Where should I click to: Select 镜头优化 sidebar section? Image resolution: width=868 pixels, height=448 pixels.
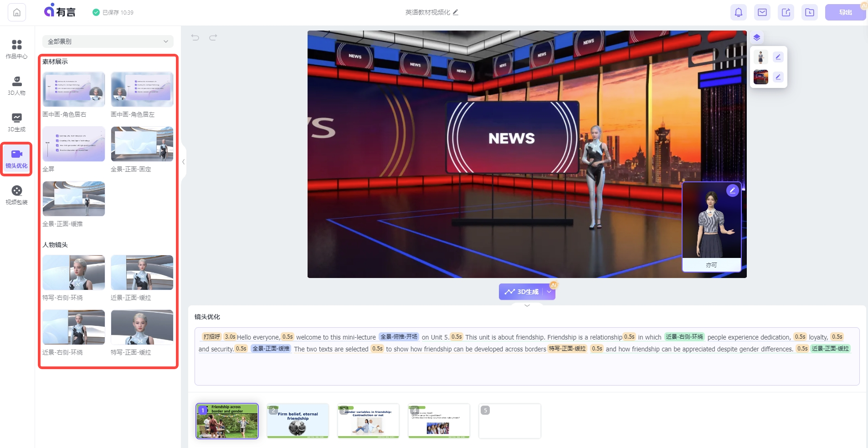pyautogui.click(x=17, y=159)
